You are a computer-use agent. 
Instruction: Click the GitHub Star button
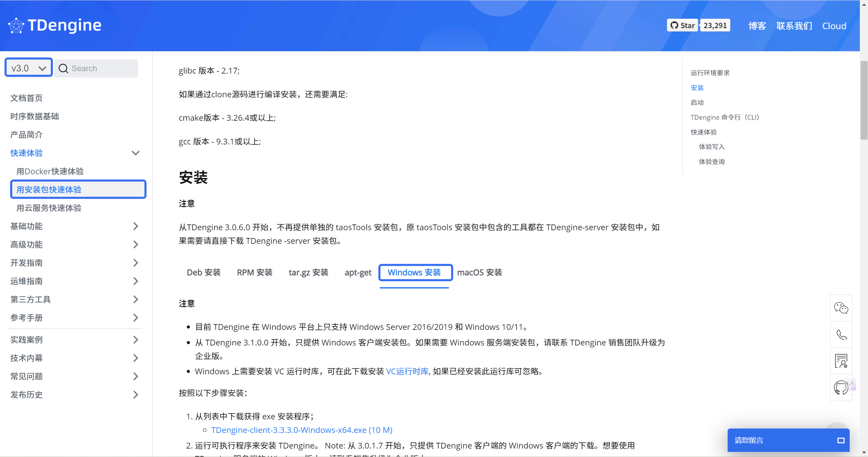pos(682,25)
